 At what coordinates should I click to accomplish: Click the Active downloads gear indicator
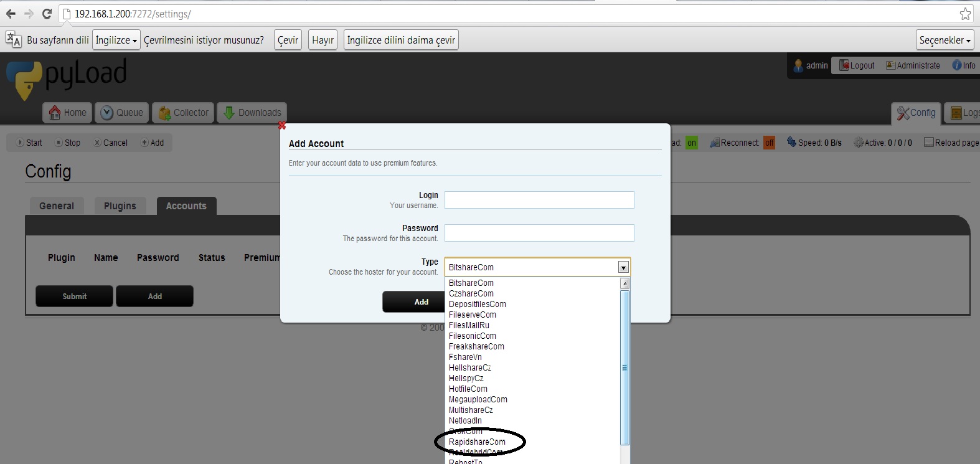point(883,143)
